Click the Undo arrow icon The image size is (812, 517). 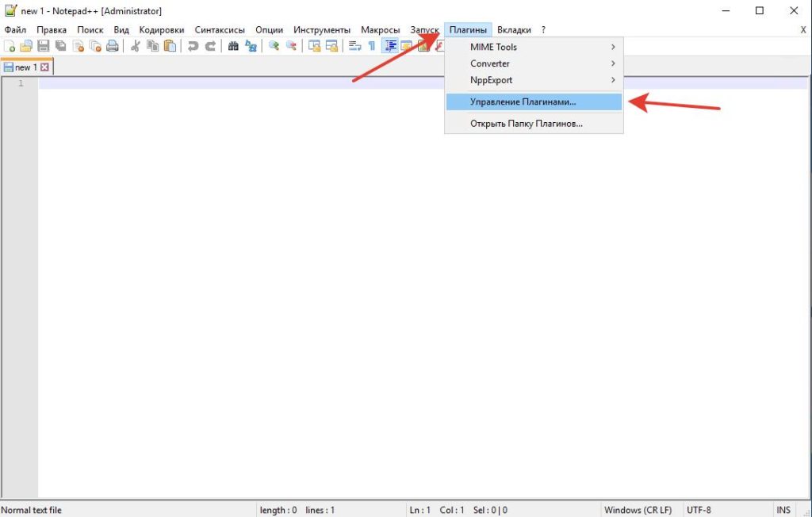click(193, 46)
